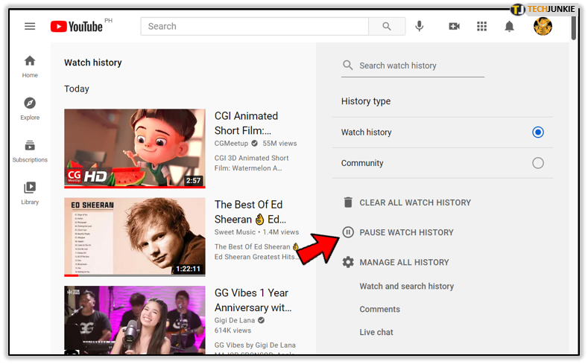The height and width of the screenshot is (364, 588).
Task: Open the Create video camera icon
Action: 454,26
